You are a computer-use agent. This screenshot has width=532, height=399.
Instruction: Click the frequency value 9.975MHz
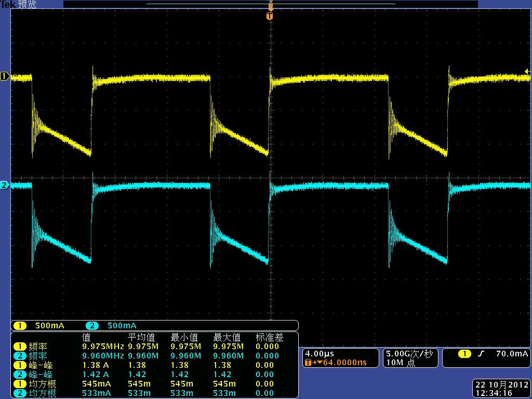click(103, 347)
